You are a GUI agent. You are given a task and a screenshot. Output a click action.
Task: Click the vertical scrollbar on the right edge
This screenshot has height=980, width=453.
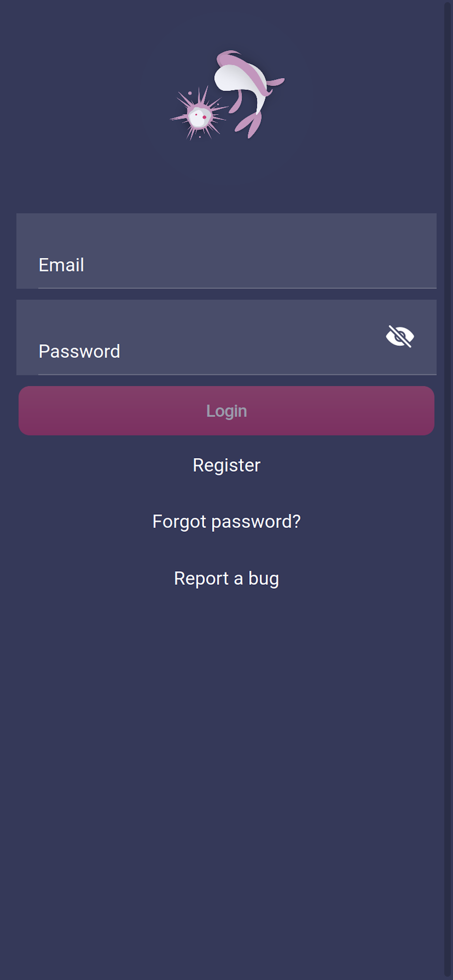point(448,490)
